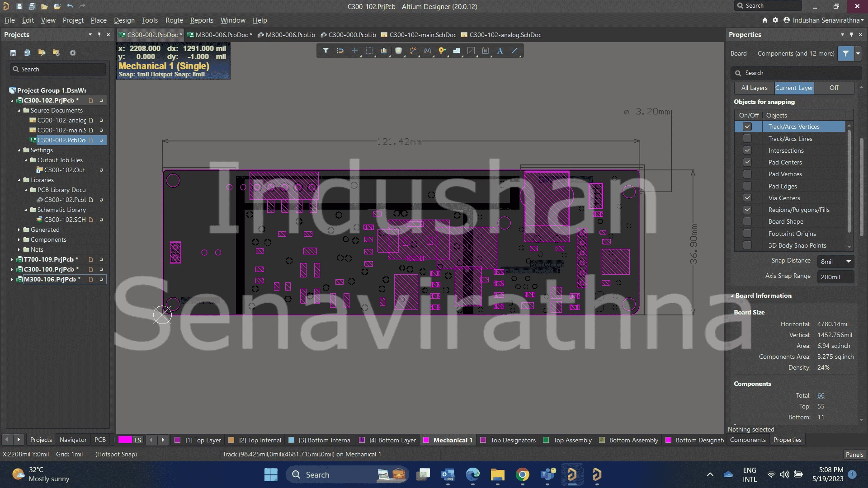Expand the T700-109.PrjPcb project

pos(12,260)
